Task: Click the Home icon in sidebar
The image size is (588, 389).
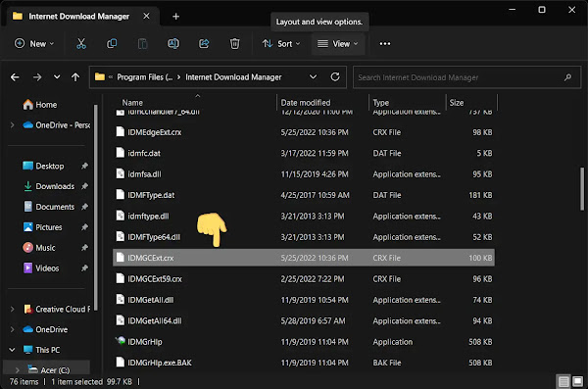Action: (x=27, y=104)
